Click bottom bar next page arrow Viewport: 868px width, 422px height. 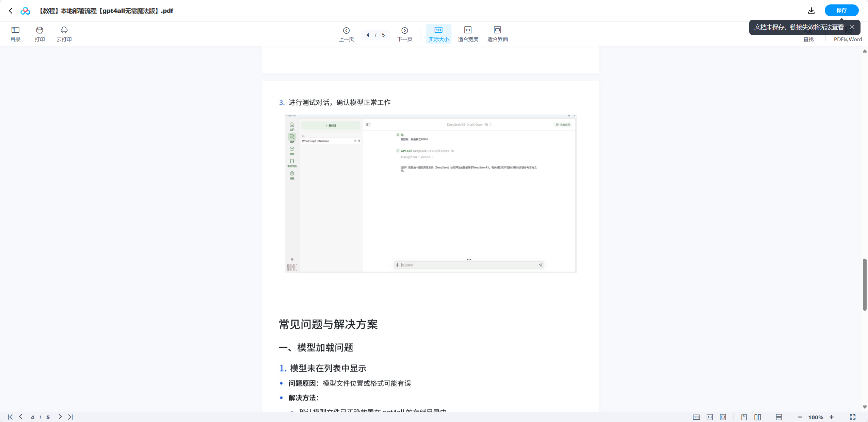coord(60,417)
